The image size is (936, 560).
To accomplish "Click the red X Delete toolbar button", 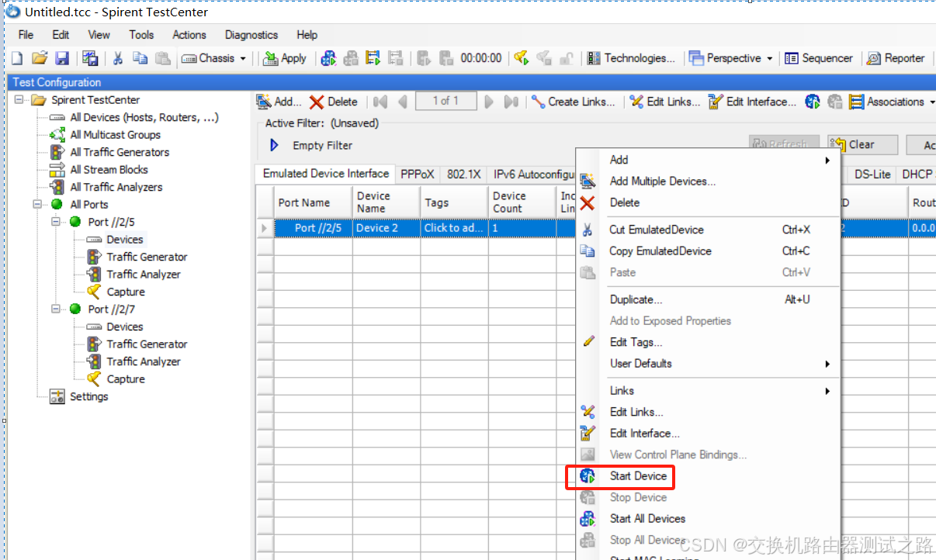I will click(x=334, y=102).
